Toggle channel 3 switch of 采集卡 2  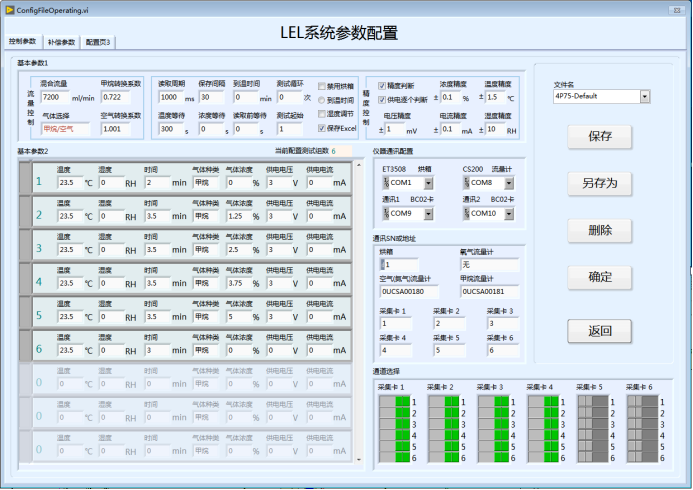pos(444,424)
